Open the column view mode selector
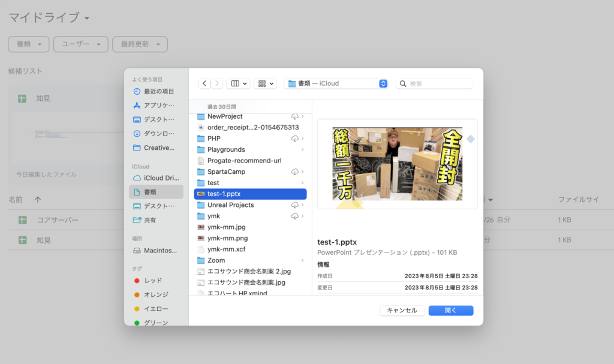 pyautogui.click(x=239, y=84)
